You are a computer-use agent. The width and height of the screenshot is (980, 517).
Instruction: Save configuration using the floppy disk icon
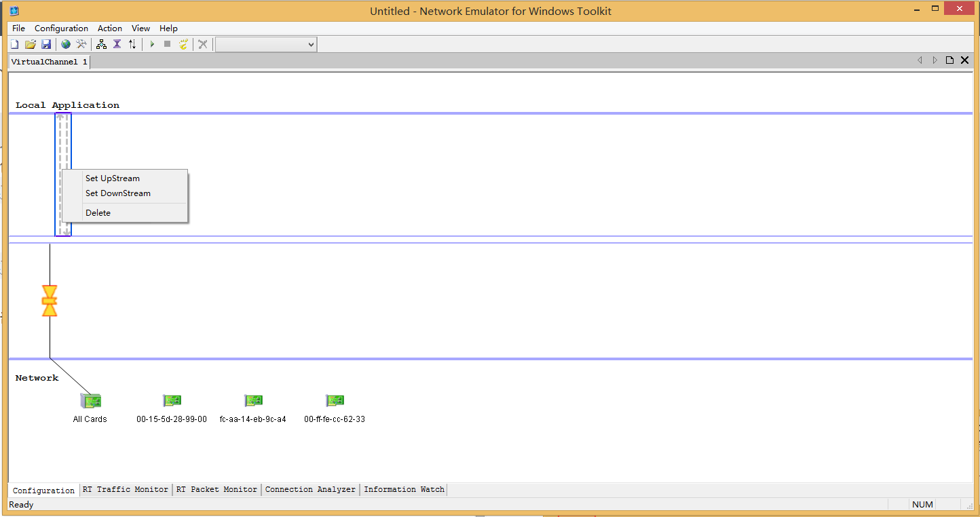(46, 44)
